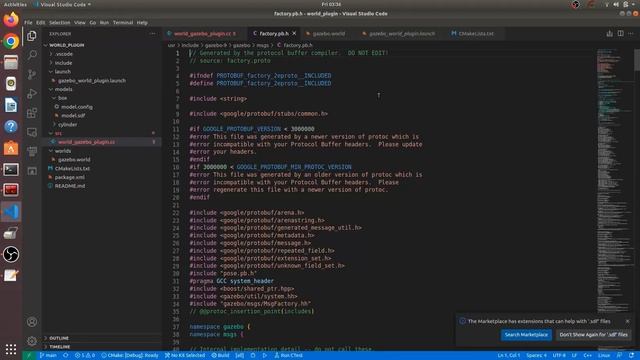Open the Terminal menu
Image resolution: width=640 pixels, height=360 pixels.
click(x=123, y=22)
